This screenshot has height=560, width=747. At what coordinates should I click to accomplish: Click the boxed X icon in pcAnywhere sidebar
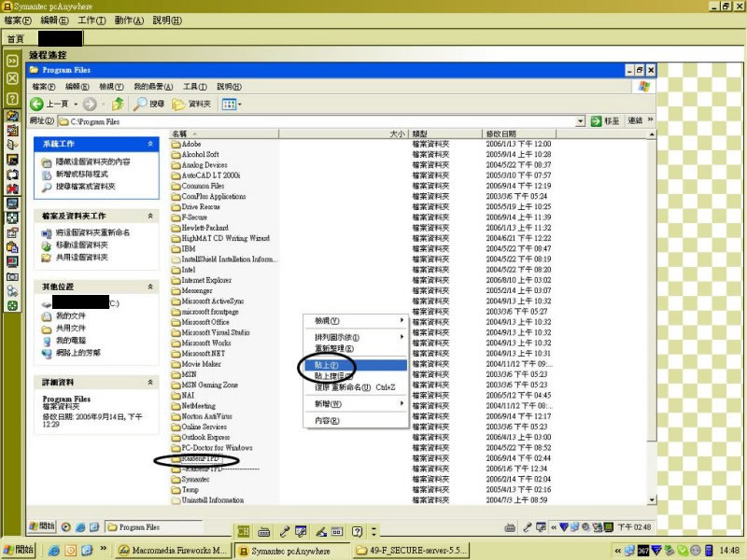pyautogui.click(x=12, y=78)
